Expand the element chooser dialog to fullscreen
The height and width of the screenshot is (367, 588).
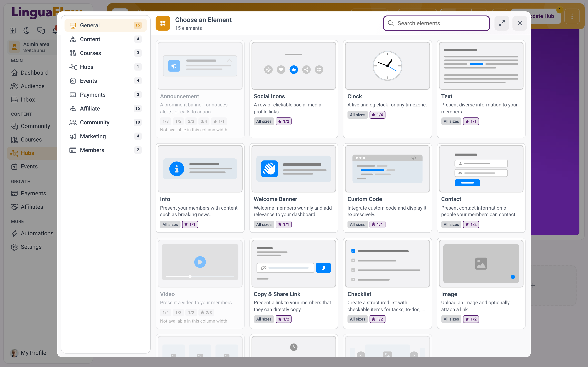502,23
